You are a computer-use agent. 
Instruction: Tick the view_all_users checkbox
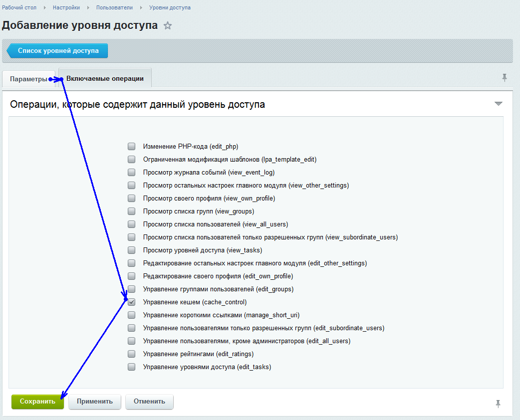[x=132, y=224]
